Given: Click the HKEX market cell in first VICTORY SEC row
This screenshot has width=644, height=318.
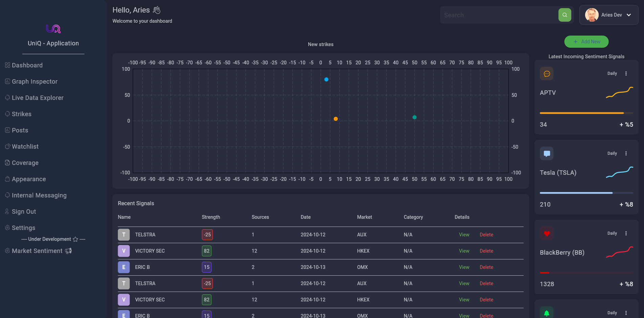Looking at the screenshot, I should [363, 251].
